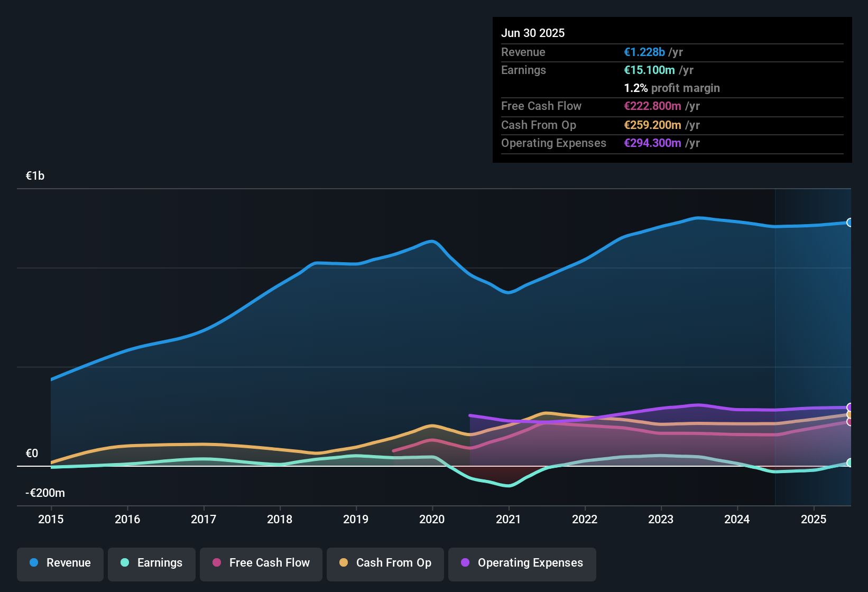The image size is (868, 592).
Task: Click the 1.2% profit margin text
Action: [671, 88]
